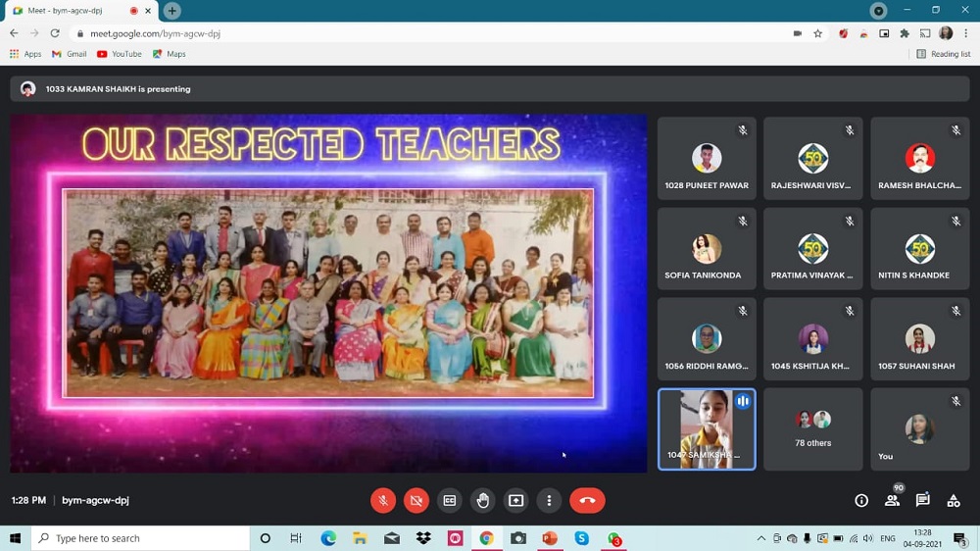Open the YouTube bookmark in bookmarks bar
980x551 pixels.
(120, 54)
